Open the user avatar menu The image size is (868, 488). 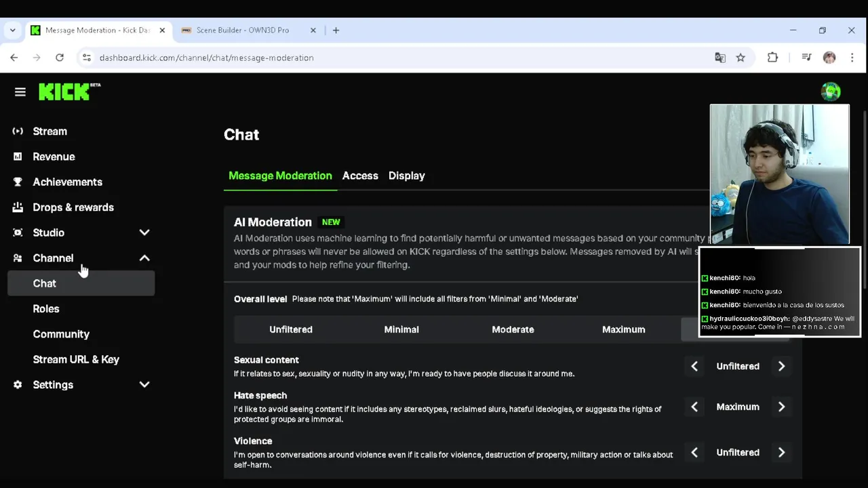(830, 91)
